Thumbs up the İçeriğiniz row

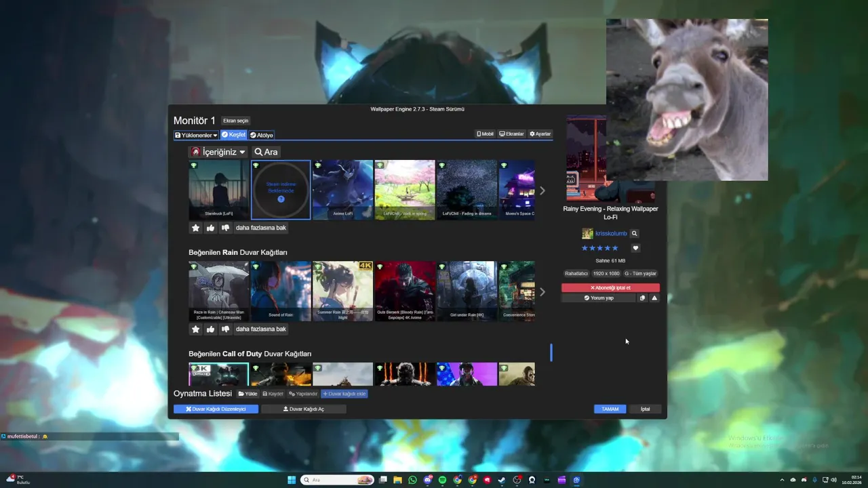click(210, 228)
